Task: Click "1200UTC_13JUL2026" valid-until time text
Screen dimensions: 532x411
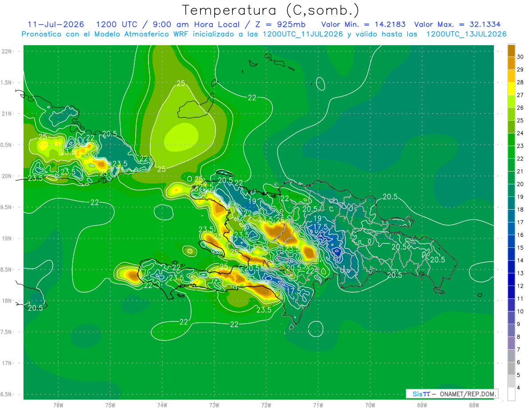Action: 466,34
